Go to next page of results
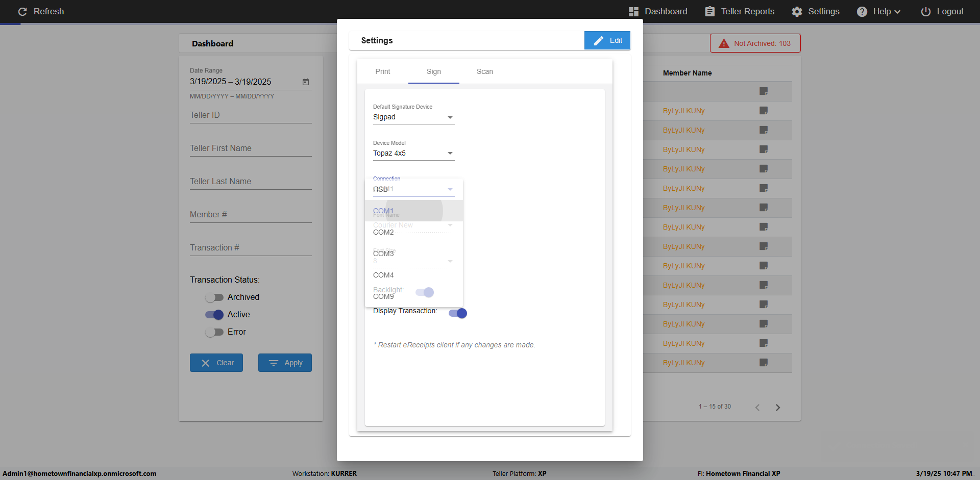Image resolution: width=980 pixels, height=480 pixels. (778, 407)
